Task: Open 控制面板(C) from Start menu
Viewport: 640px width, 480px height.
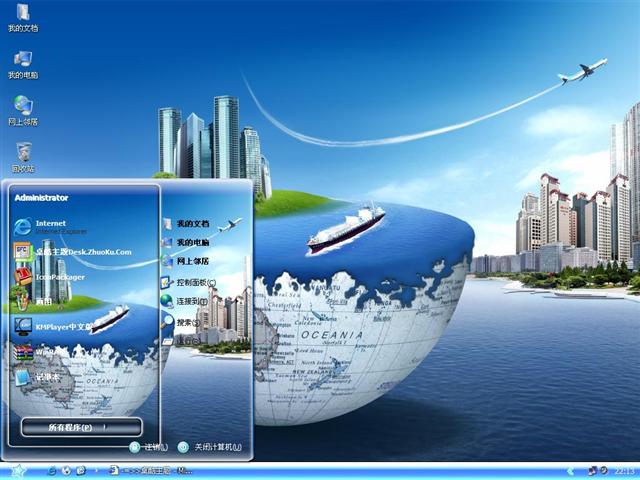Action: tap(189, 282)
